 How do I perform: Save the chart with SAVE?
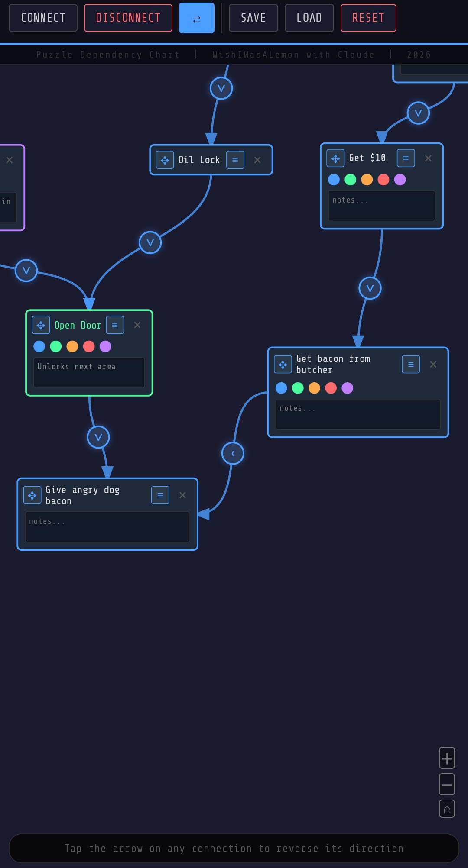(x=253, y=18)
